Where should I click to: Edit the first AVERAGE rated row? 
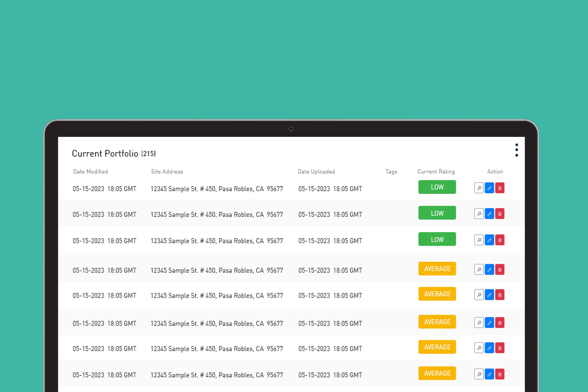(x=489, y=270)
